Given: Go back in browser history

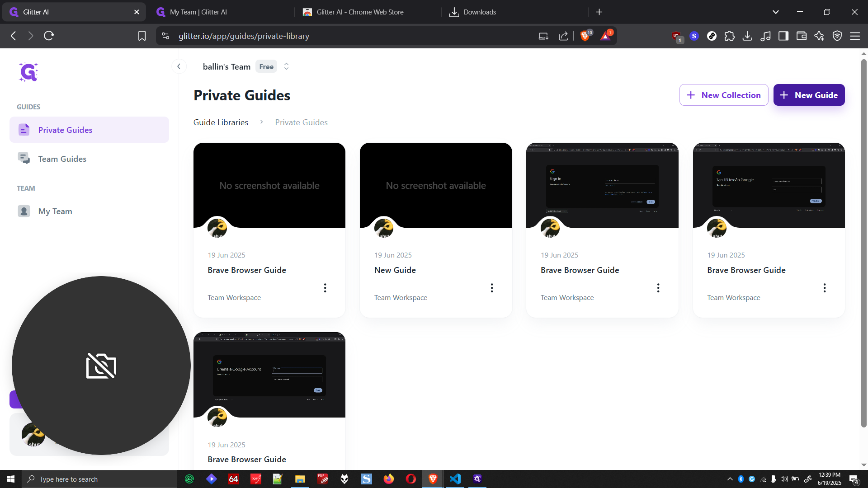Looking at the screenshot, I should tap(14, 36).
